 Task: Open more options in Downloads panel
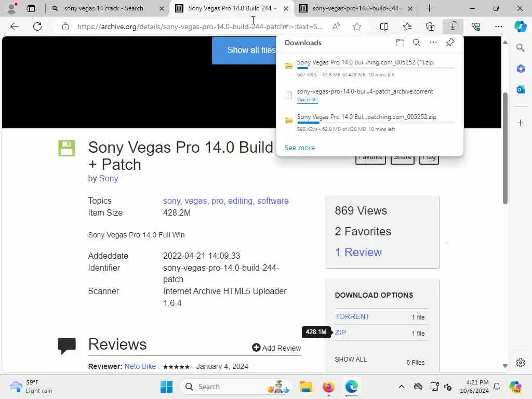433,43
